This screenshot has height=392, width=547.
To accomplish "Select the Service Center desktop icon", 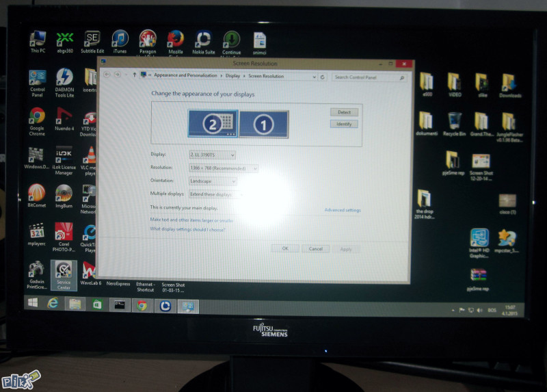I will [x=64, y=275].
